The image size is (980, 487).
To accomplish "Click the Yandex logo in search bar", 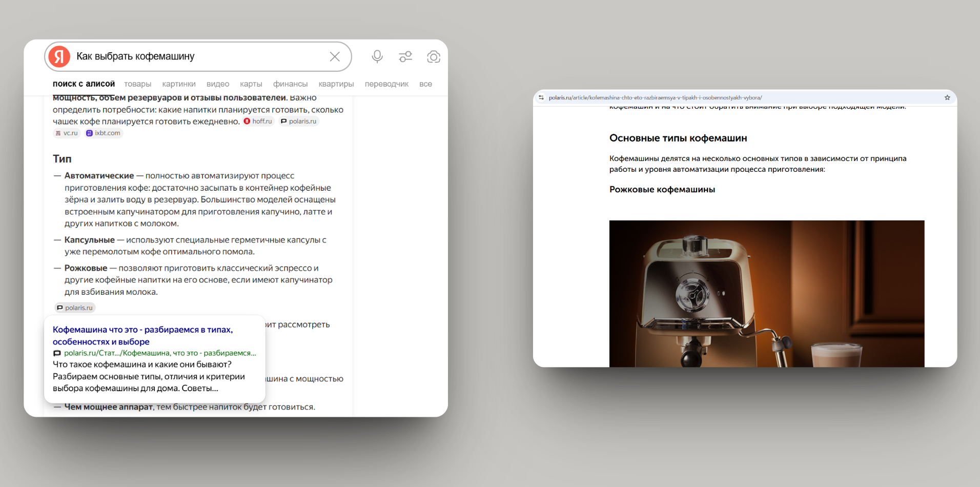I will (x=59, y=56).
